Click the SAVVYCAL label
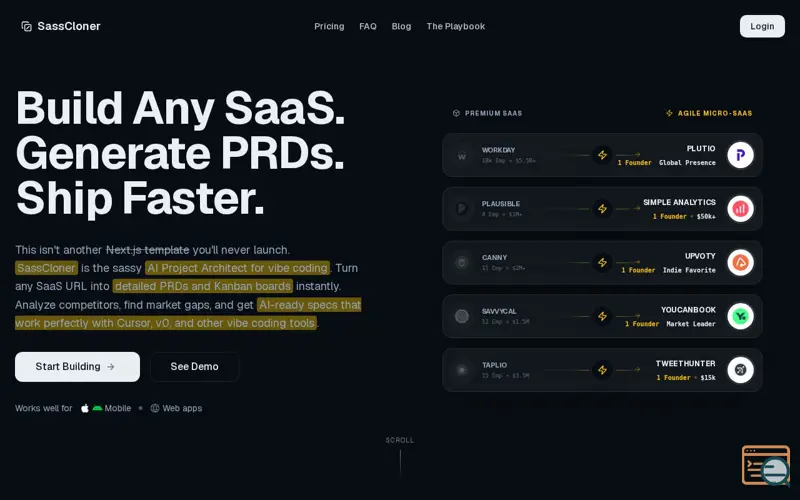800x500 pixels. pos(499,311)
